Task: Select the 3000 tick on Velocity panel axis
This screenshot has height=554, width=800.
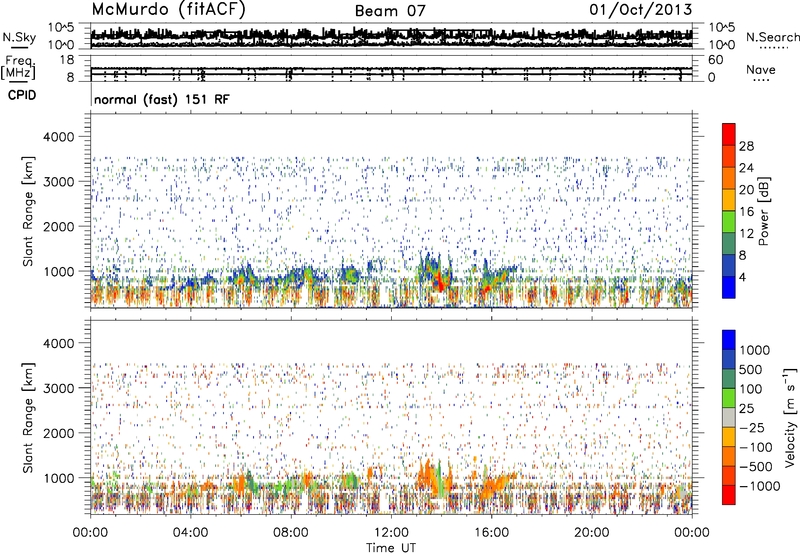Action: [58, 388]
